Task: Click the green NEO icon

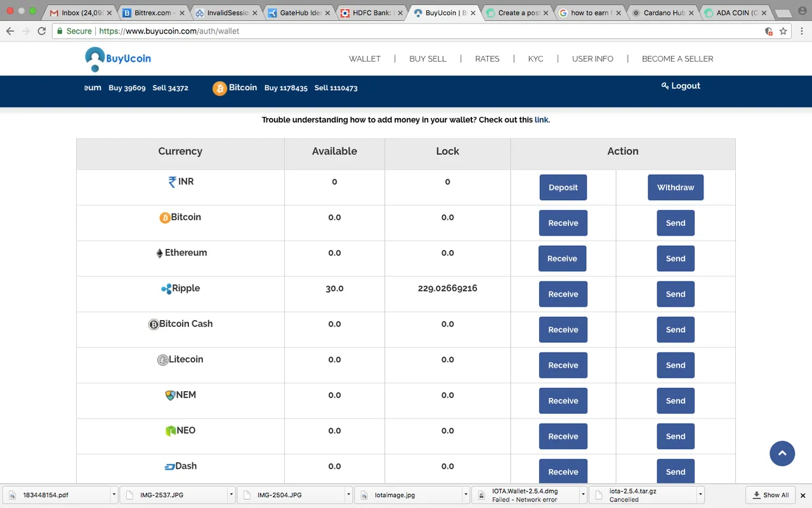Action: click(171, 431)
